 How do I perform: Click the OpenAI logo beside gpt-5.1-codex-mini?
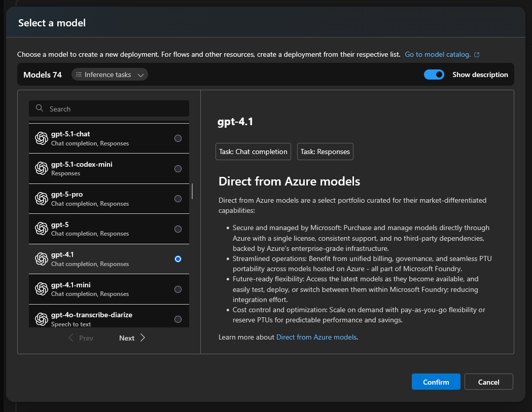tap(42, 169)
